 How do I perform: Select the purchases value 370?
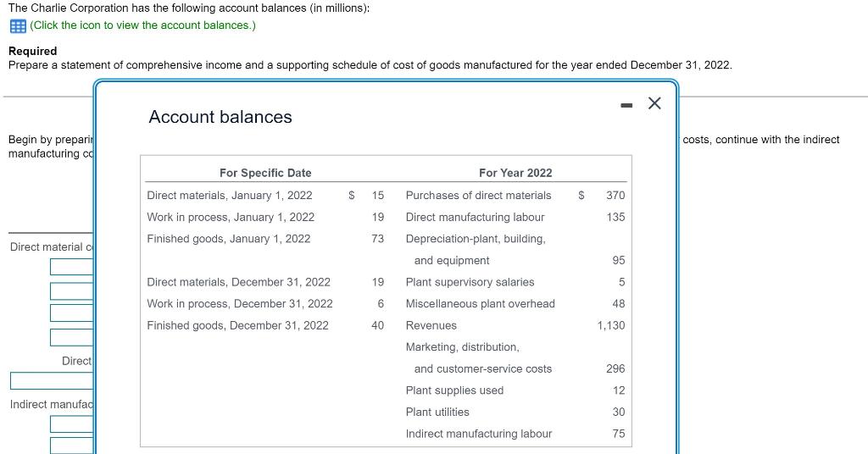[615, 195]
